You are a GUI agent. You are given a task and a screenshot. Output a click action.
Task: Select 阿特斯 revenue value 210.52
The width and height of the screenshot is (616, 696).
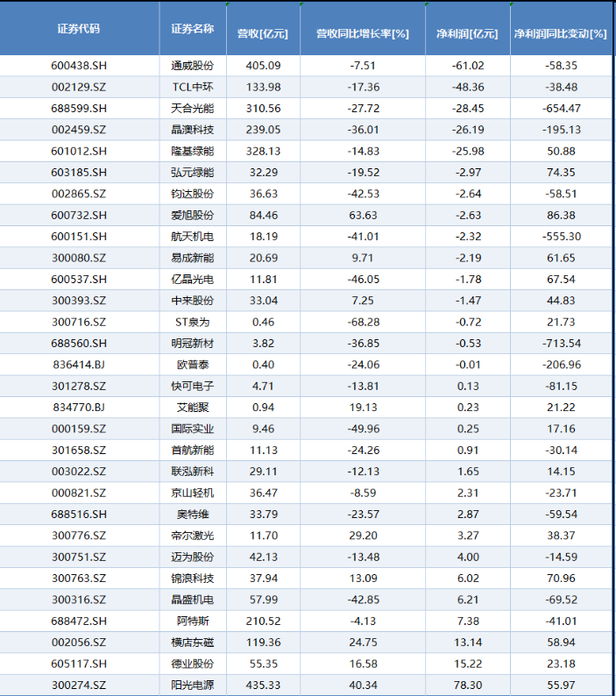pos(263,621)
